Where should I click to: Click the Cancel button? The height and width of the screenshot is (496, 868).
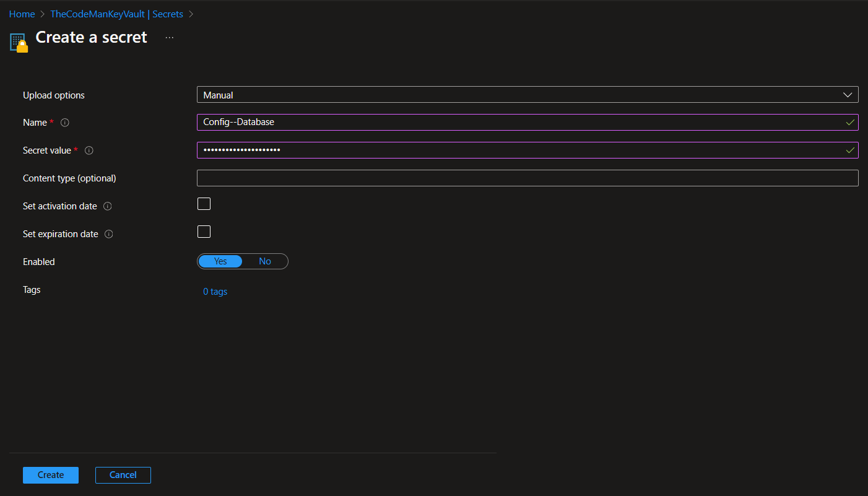(123, 475)
